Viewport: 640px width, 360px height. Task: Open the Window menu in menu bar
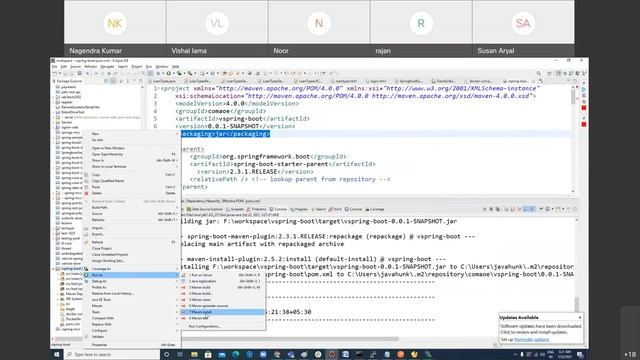[x=162, y=67]
